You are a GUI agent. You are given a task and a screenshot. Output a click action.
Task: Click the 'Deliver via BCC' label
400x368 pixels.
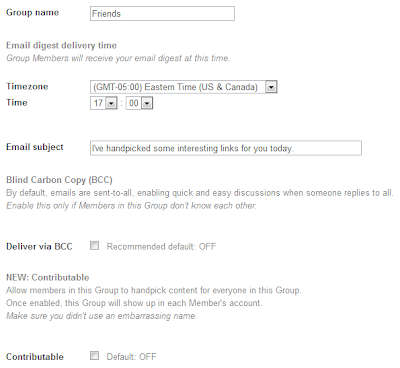pos(39,246)
